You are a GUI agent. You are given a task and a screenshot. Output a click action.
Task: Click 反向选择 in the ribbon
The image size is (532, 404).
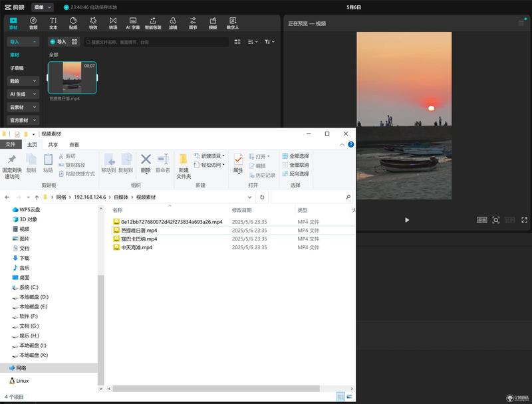click(x=295, y=173)
